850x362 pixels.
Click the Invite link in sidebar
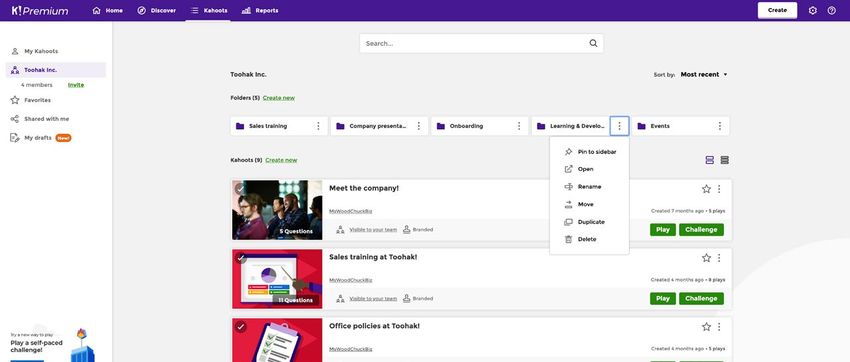76,85
